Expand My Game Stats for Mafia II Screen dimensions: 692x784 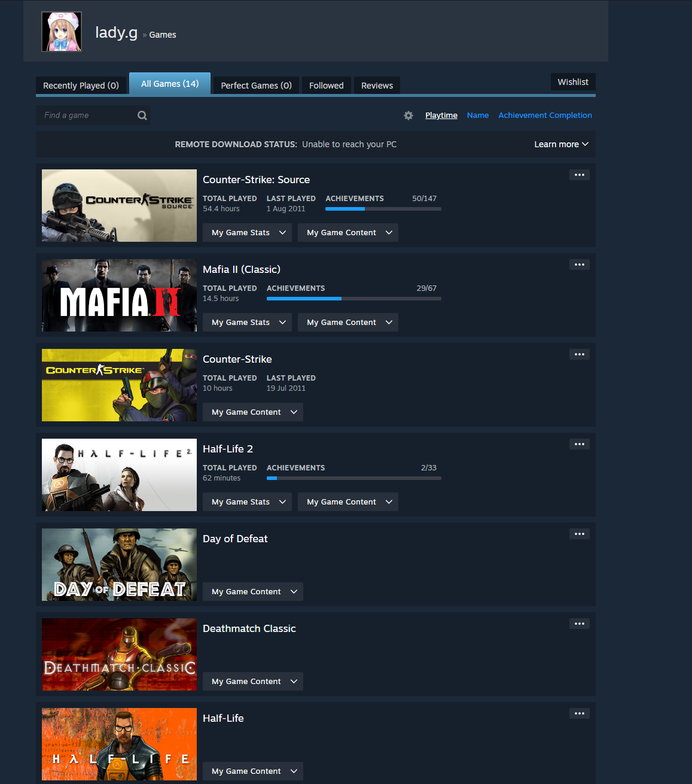coord(247,322)
